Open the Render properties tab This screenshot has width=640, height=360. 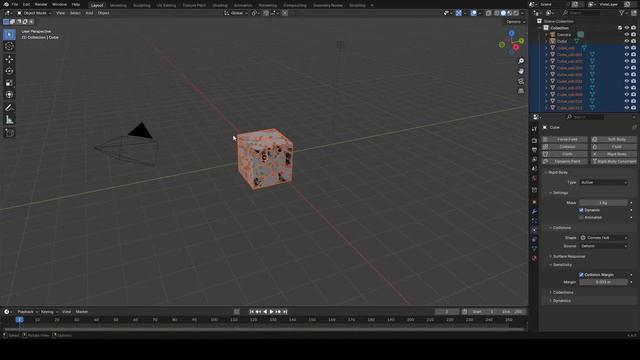(534, 141)
